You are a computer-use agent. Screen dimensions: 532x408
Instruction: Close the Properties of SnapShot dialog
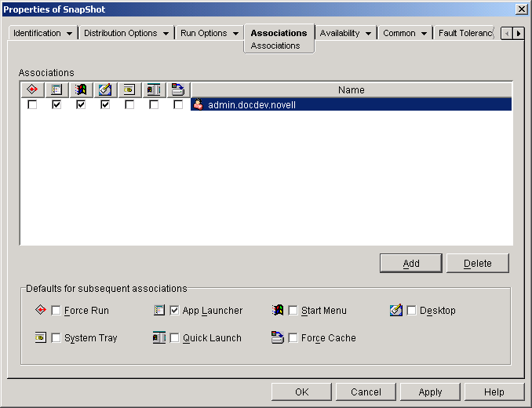tap(521, 9)
